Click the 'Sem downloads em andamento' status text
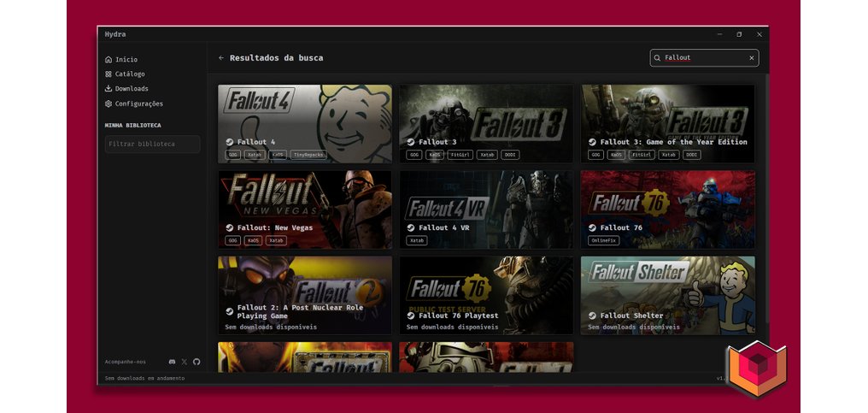The image size is (868, 413). [x=145, y=378]
